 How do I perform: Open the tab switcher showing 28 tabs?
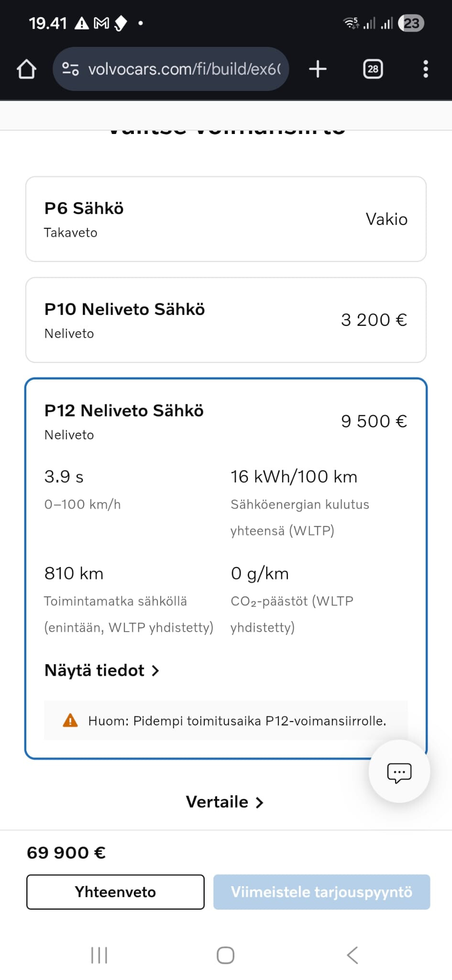[x=373, y=69]
